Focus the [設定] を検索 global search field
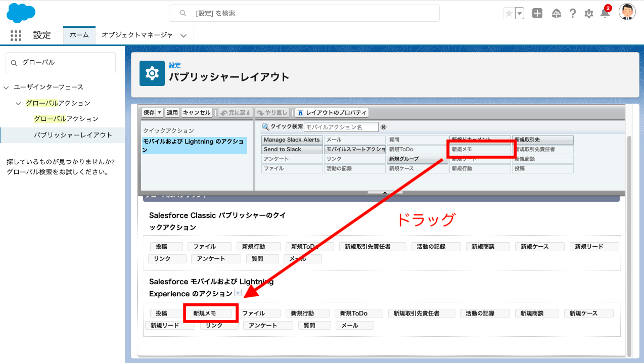Viewport: 644px width, 363px height. [304, 13]
